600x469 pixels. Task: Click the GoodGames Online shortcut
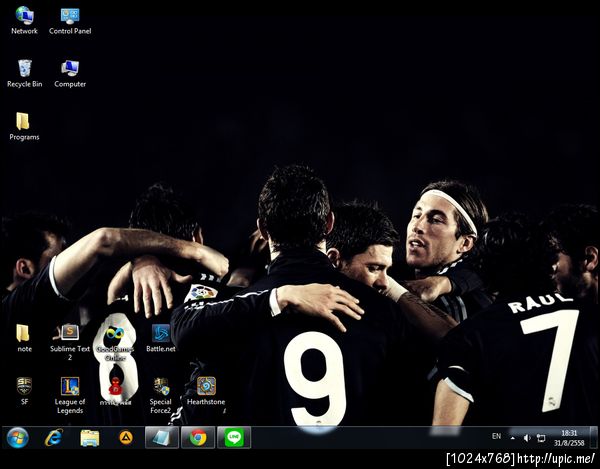[115, 342]
